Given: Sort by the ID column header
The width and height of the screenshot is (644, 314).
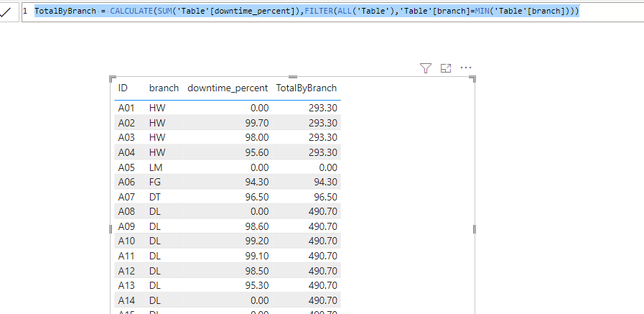Looking at the screenshot, I should click(123, 88).
